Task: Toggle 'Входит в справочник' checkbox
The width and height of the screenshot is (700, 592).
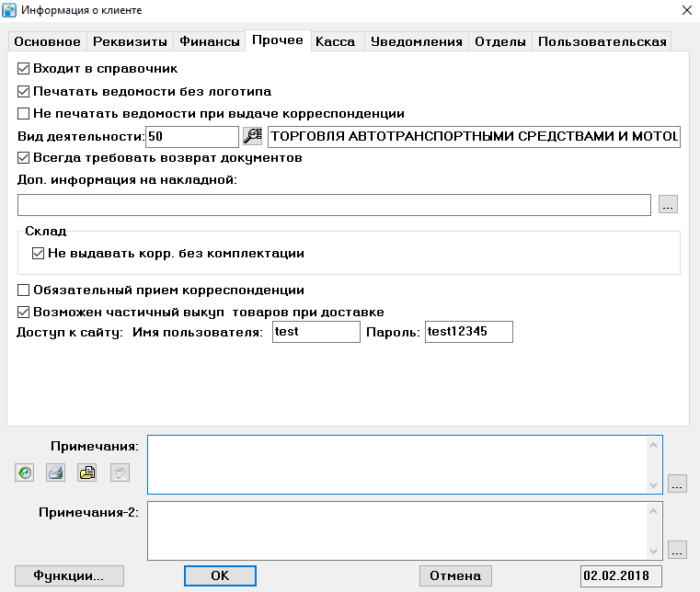Action: pyautogui.click(x=23, y=69)
